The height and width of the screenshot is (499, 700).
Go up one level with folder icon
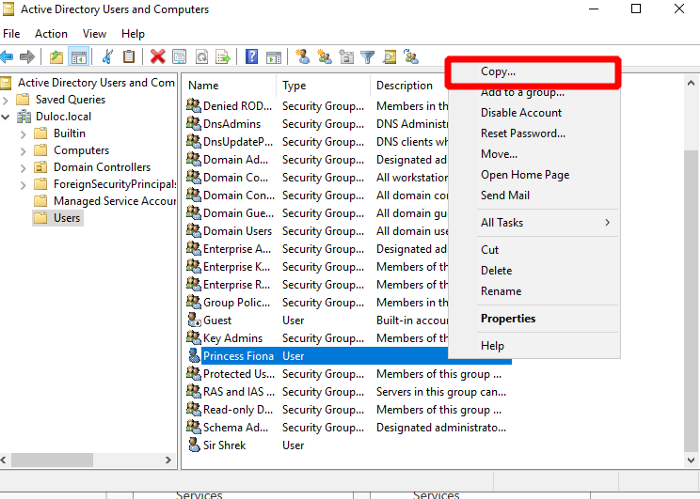56,57
